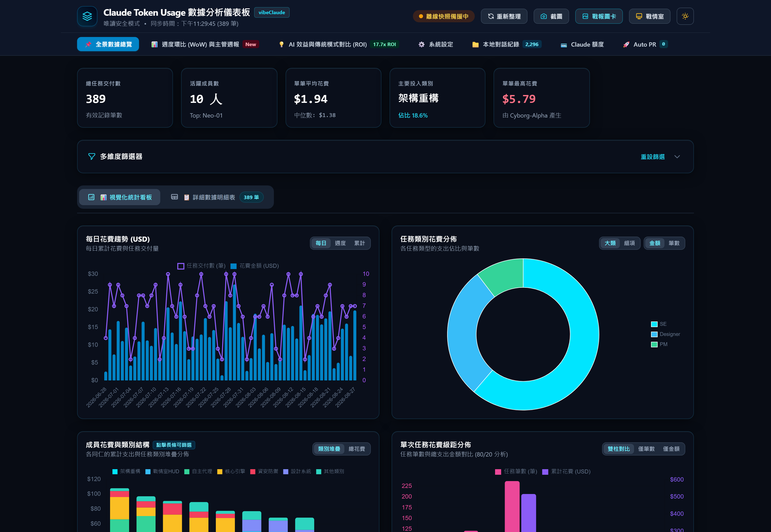Click the image icon on the 戰報圖卡 button

coord(585,16)
